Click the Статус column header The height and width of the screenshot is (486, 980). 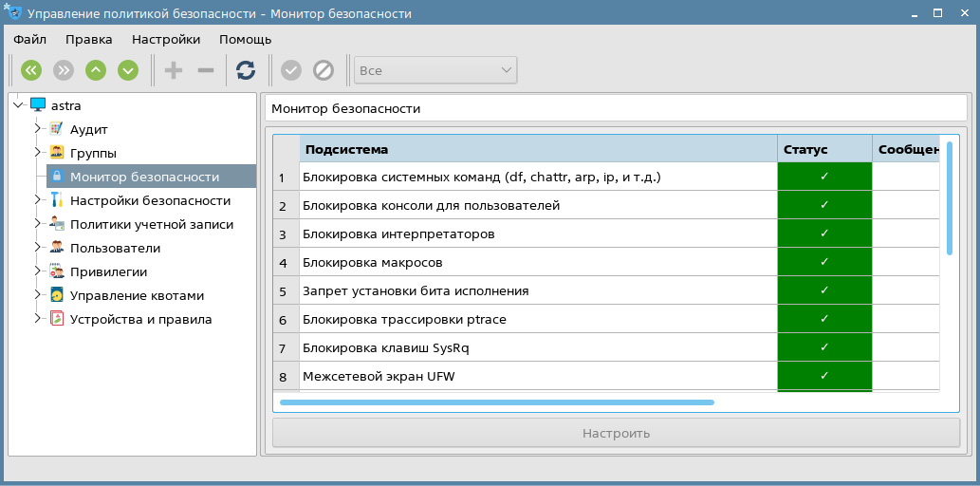[825, 149]
